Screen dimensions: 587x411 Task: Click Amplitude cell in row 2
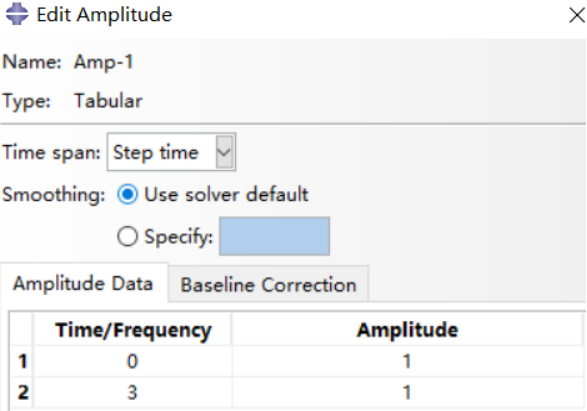point(407,392)
